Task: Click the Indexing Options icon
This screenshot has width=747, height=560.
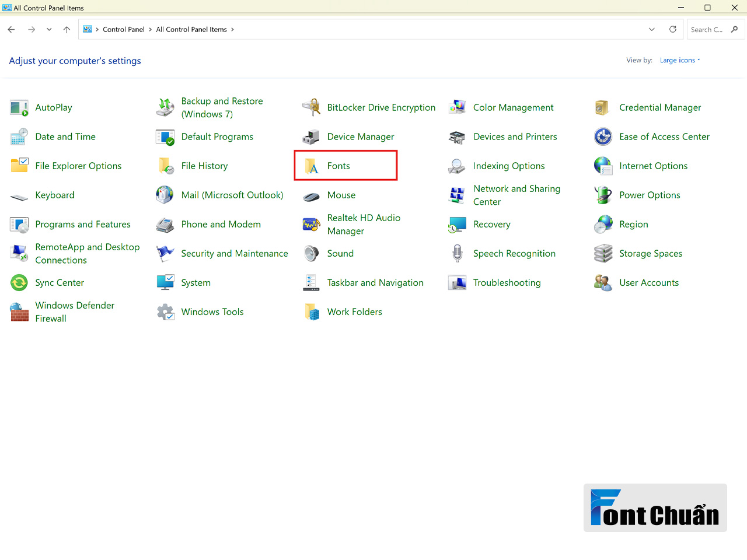Action: coord(457,166)
